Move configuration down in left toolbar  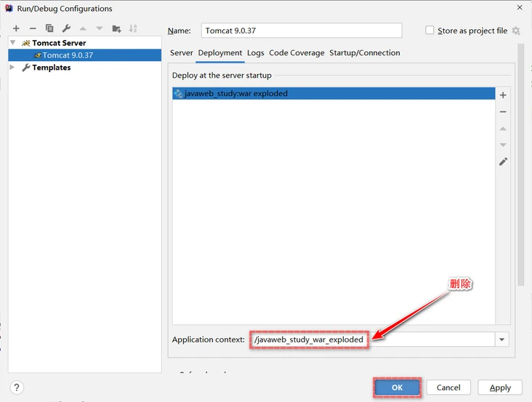100,28
